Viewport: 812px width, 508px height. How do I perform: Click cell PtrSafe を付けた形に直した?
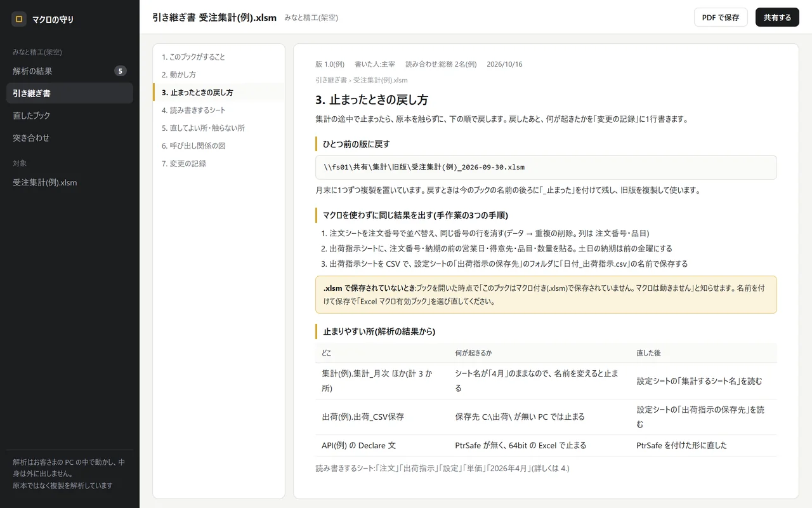(704, 446)
